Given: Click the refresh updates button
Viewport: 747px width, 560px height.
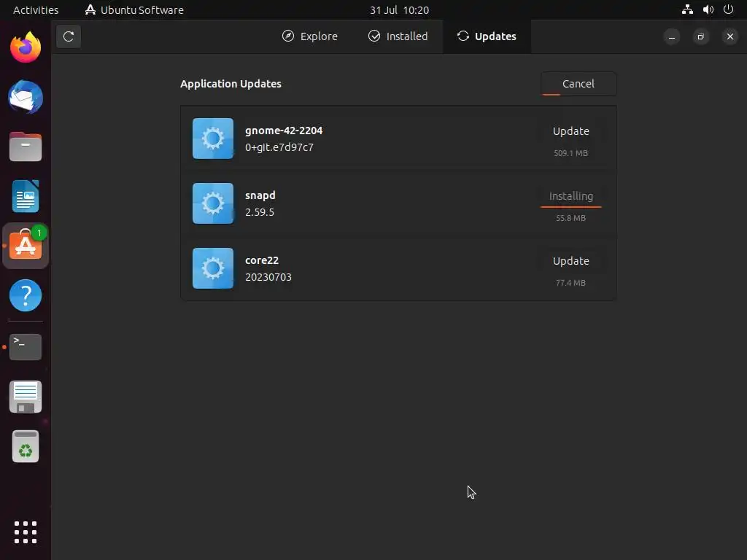Looking at the screenshot, I should [69, 36].
